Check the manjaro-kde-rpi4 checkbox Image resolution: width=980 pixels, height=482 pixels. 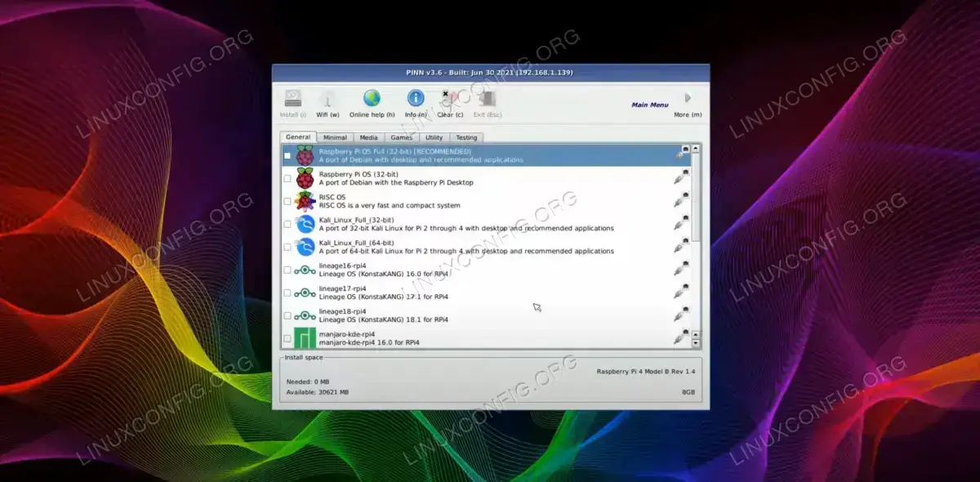pos(287,338)
